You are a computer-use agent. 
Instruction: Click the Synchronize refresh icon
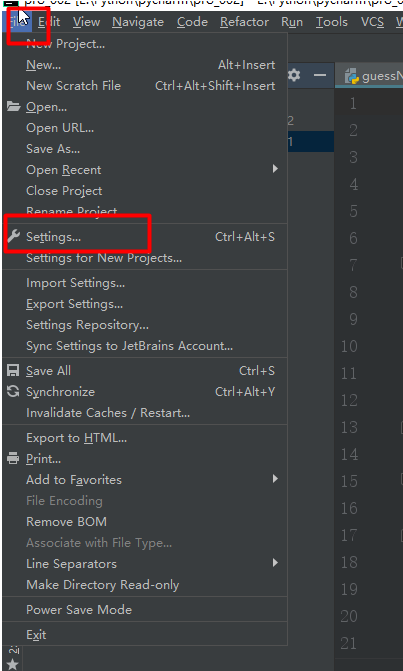13,391
